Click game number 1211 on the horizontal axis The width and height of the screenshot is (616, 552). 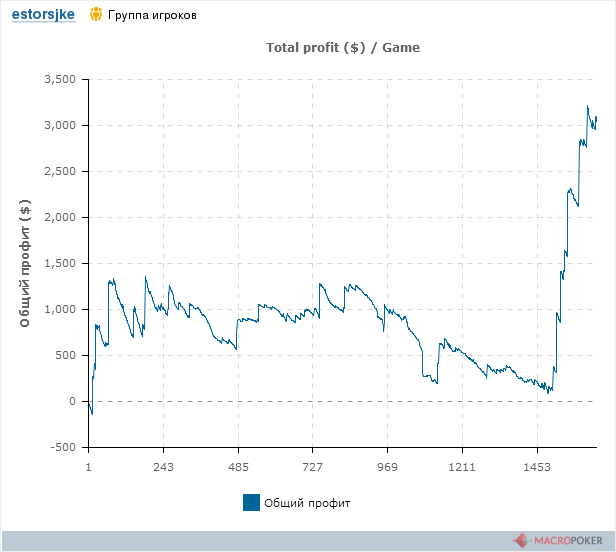(462, 467)
